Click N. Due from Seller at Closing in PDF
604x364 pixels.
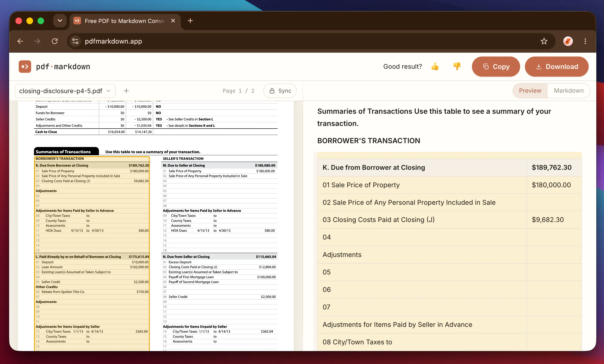coord(186,257)
